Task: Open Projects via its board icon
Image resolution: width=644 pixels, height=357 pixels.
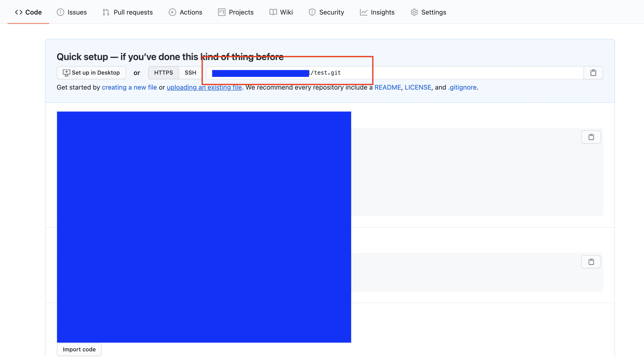Action: pyautogui.click(x=221, y=12)
